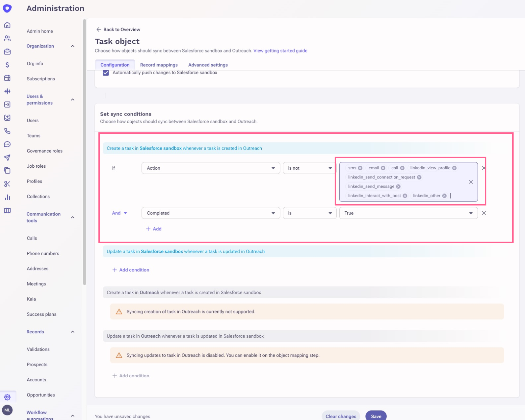
Task: Open Org info in sidebar
Action: click(35, 64)
